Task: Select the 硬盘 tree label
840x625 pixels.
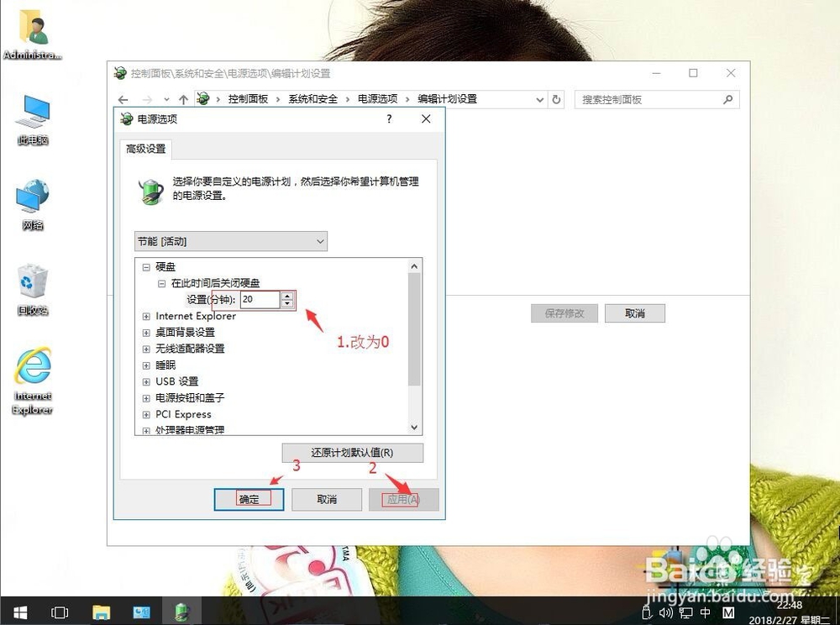Action: point(165,266)
